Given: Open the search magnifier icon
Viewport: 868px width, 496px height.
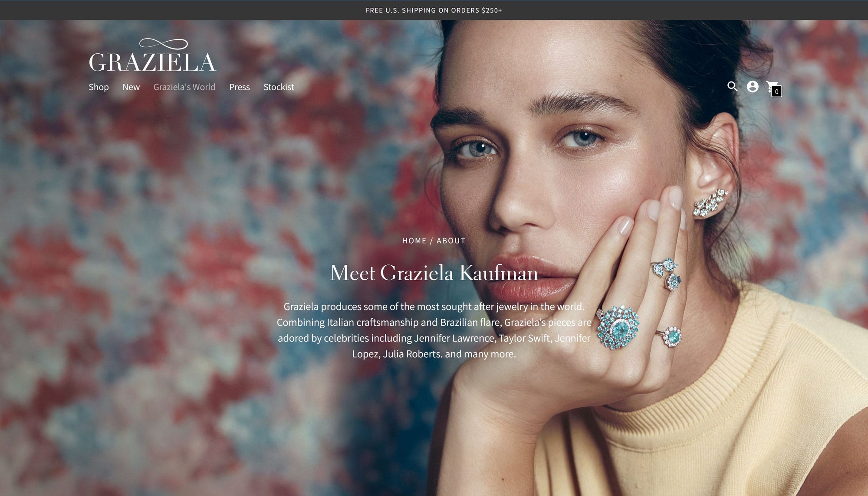Looking at the screenshot, I should (x=732, y=86).
